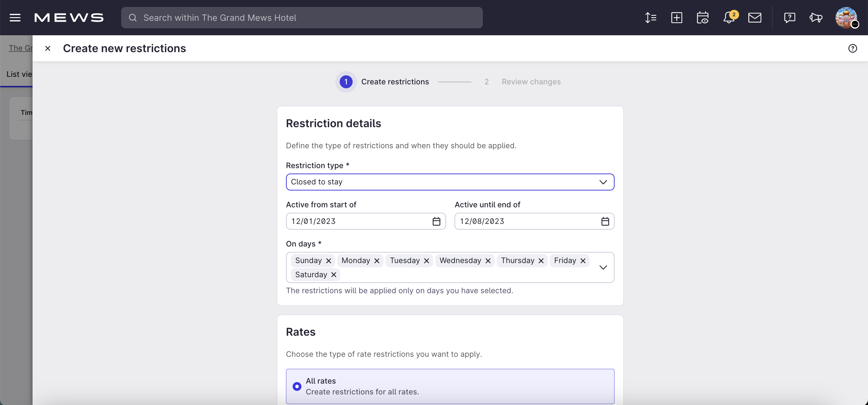The image size is (868, 405).
Task: Click the plus create-new icon
Action: 677,17
